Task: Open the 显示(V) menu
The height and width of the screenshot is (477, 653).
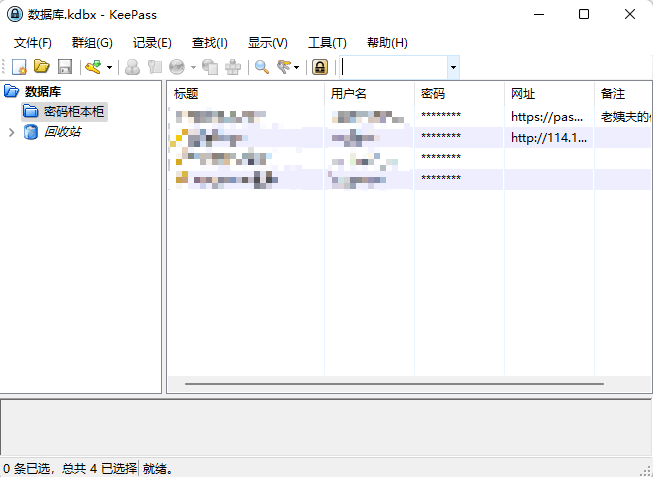Action: click(268, 42)
